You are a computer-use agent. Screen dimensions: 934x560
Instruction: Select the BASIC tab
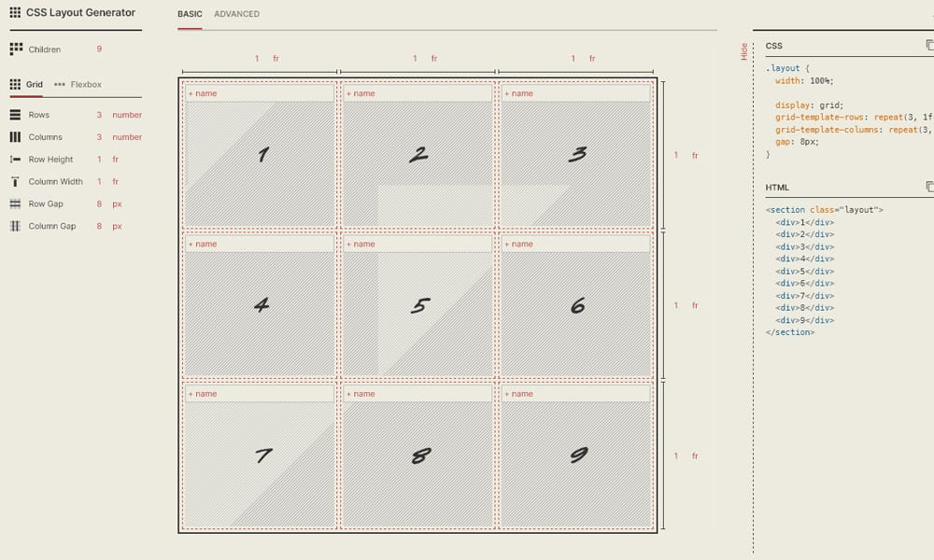pos(190,14)
